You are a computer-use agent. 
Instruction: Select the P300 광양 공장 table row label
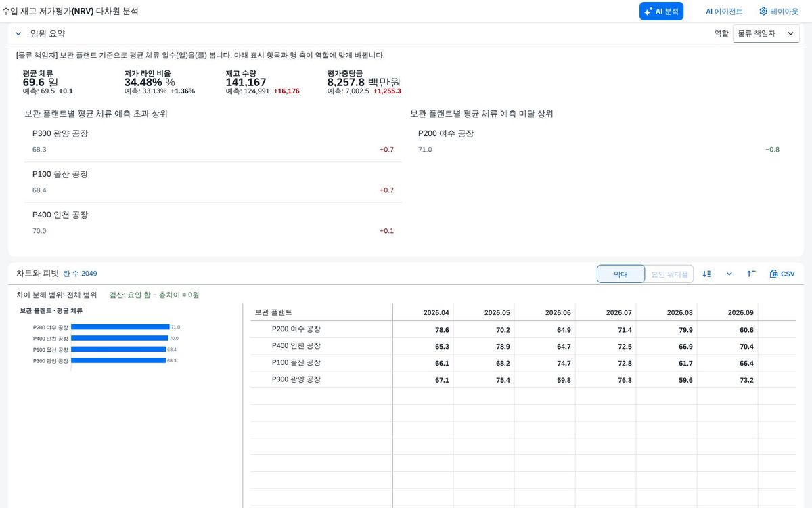tap(296, 379)
